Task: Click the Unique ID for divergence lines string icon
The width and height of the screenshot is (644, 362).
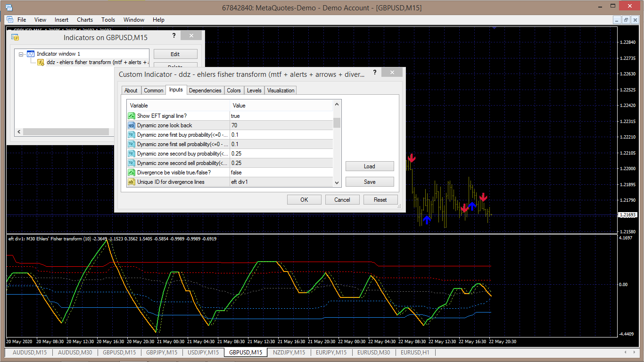Action: click(x=132, y=182)
